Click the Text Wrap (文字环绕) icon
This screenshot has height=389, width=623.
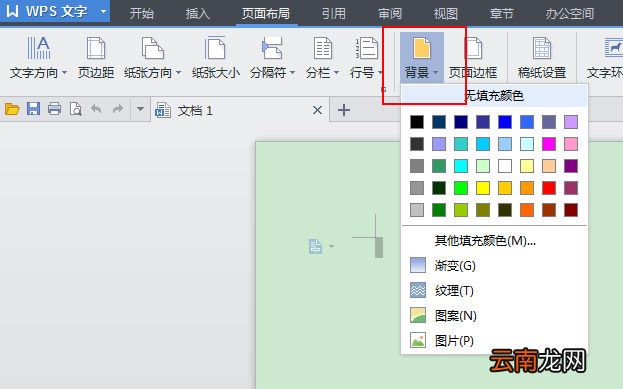(613, 47)
